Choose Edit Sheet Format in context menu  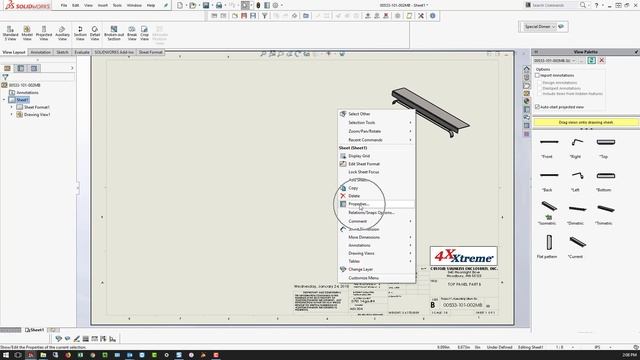coord(376,164)
